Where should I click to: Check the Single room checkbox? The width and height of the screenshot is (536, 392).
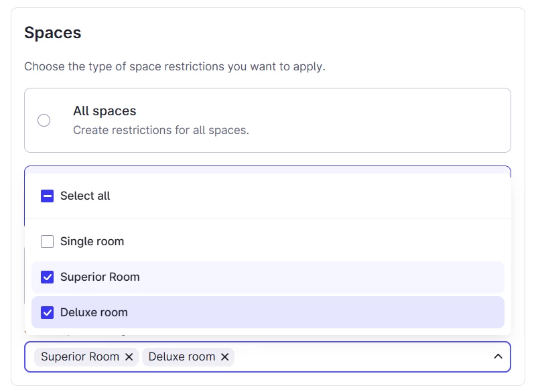(47, 242)
